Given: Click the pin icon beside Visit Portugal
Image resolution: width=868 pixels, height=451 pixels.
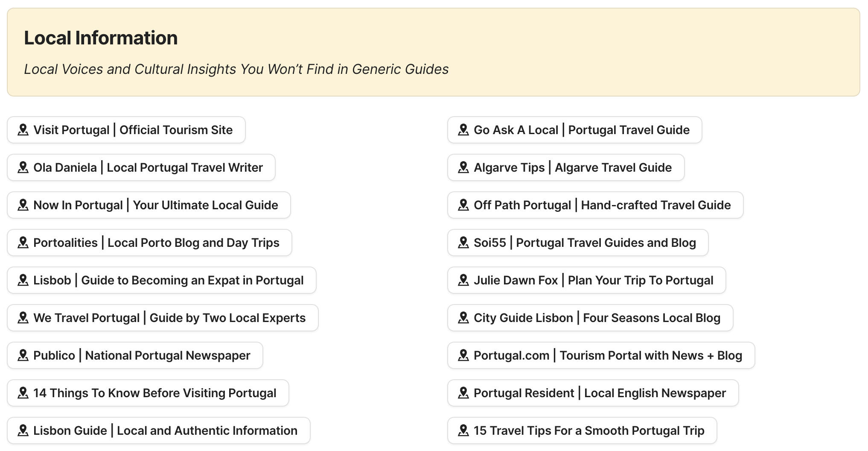Looking at the screenshot, I should [x=23, y=130].
